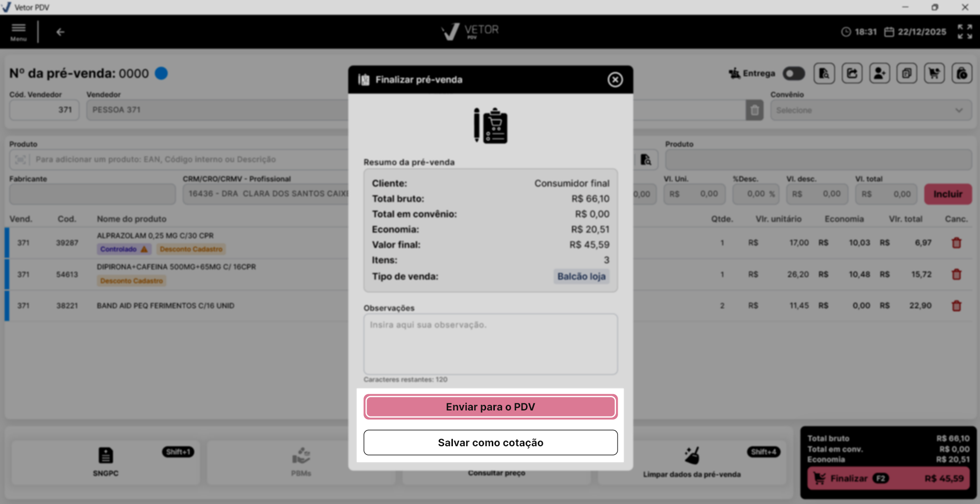
Task: Open the SNGPC shortcut tile
Action: coord(105,462)
